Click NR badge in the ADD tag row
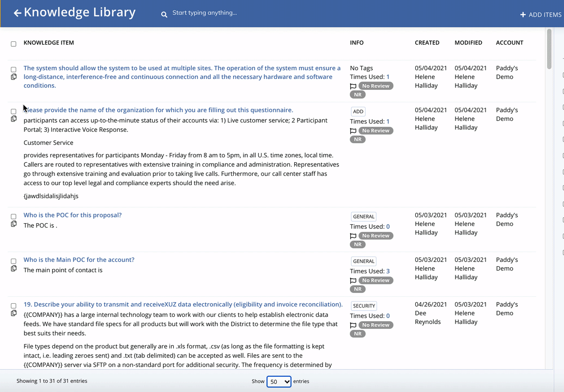Viewport: 564px width, 392px height. 357,139
